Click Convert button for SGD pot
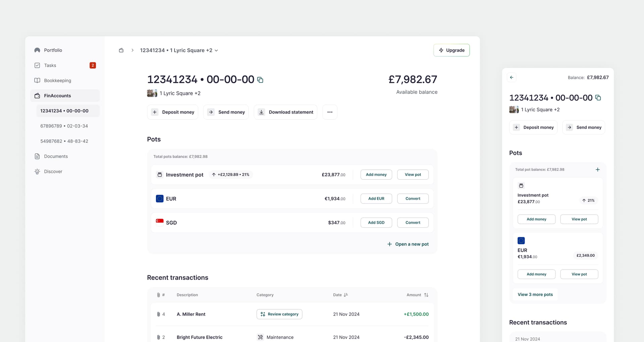This screenshot has height=342, width=644. tap(413, 223)
